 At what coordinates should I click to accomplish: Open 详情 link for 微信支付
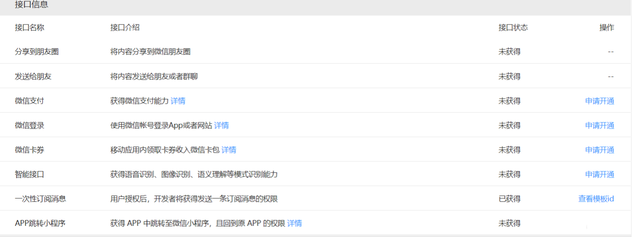pyautogui.click(x=178, y=101)
